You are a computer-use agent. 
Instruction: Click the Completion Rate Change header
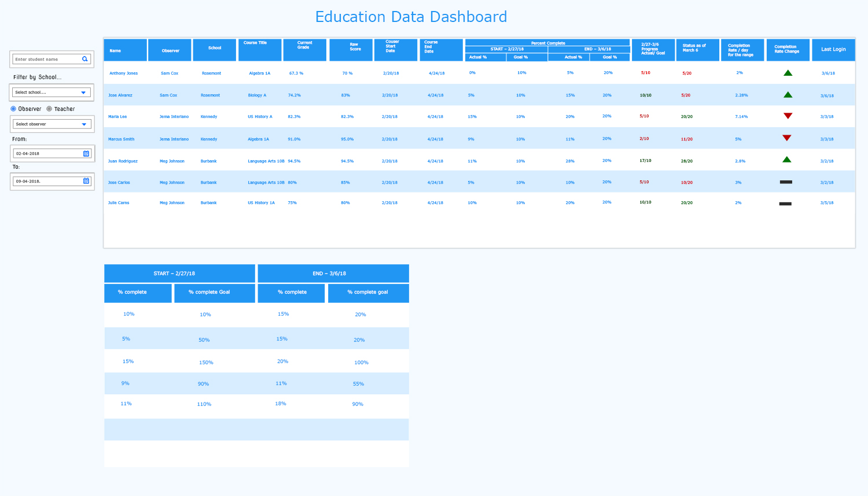[788, 50]
